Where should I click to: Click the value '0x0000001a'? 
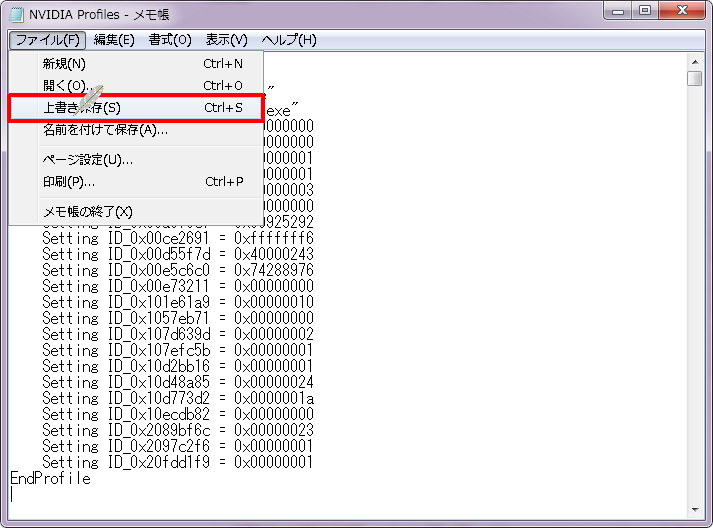point(274,398)
